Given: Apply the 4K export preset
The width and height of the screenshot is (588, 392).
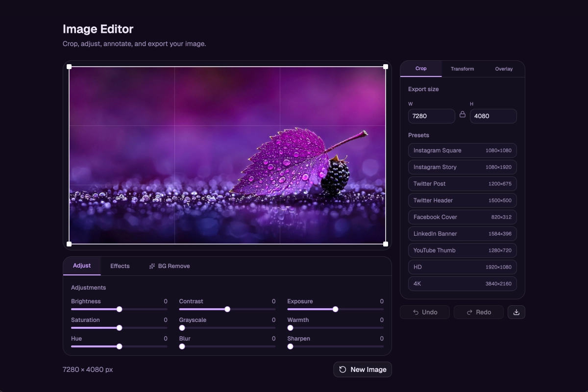Looking at the screenshot, I should click(x=462, y=284).
